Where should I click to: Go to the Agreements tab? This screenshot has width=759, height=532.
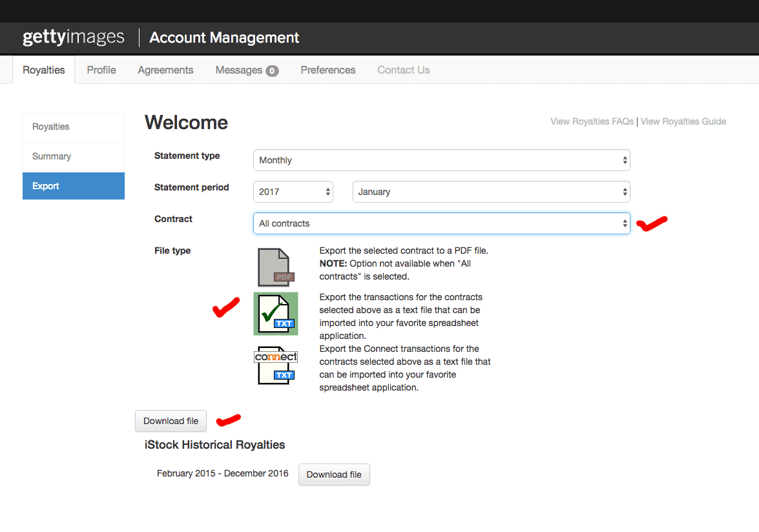coord(165,70)
